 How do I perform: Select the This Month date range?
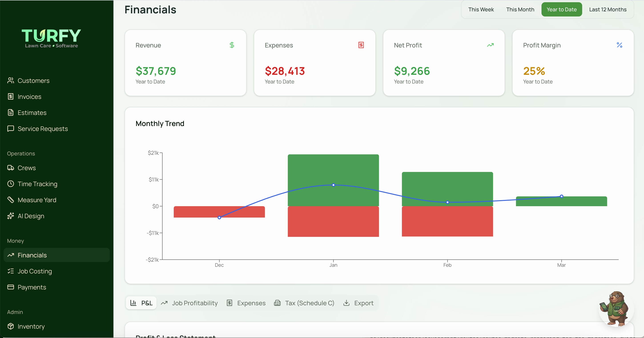520,10
